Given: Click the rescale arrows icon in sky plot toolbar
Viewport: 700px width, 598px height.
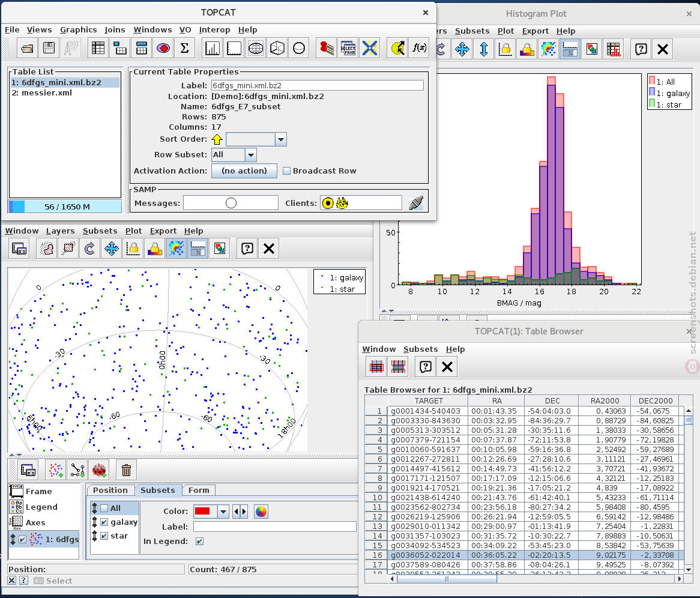Looking at the screenshot, I should coord(111,249).
